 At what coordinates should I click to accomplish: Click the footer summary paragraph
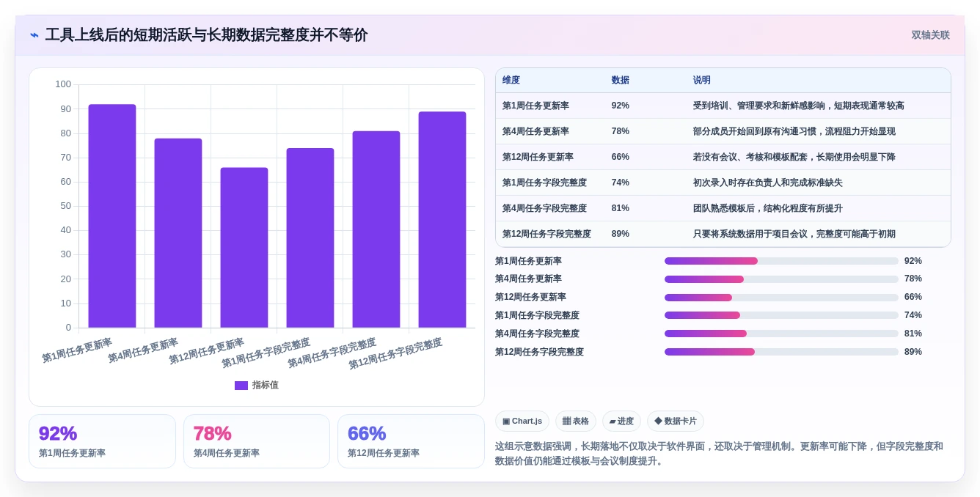[719, 454]
